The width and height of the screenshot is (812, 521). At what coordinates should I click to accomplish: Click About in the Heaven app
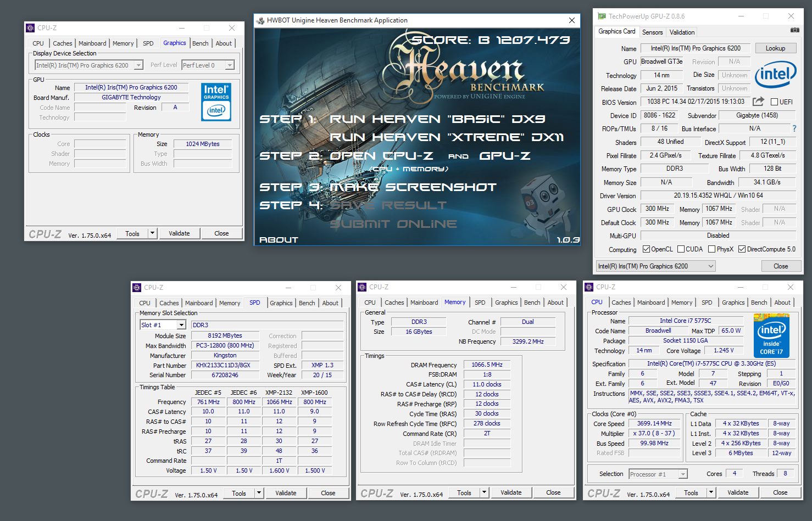tap(279, 240)
